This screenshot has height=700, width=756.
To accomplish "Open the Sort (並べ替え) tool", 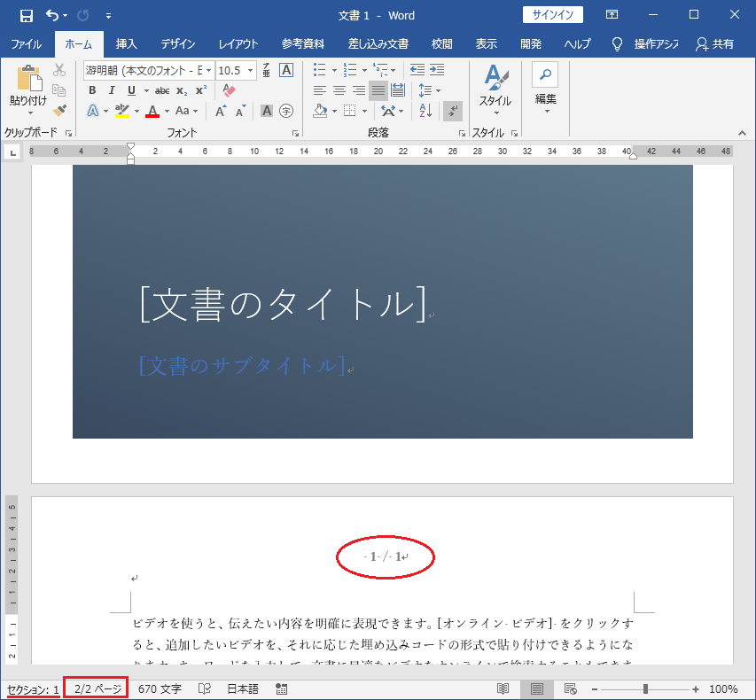I will click(x=425, y=110).
